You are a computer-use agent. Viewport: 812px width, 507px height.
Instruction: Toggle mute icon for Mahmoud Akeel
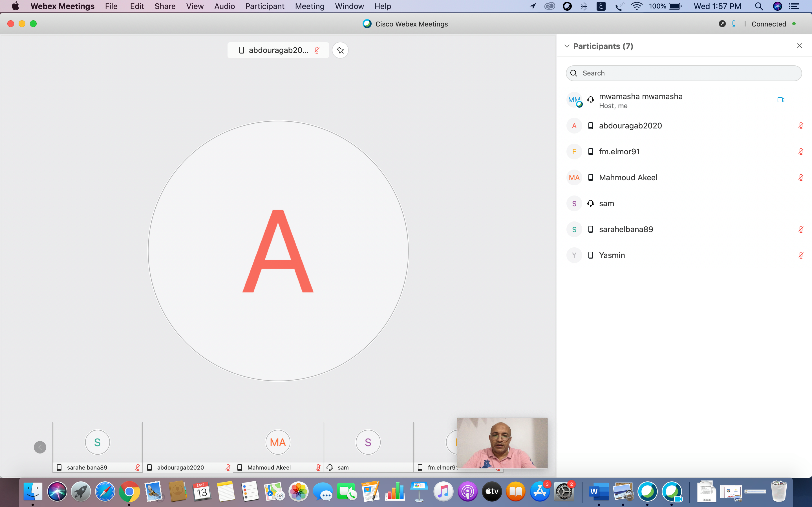(x=801, y=177)
